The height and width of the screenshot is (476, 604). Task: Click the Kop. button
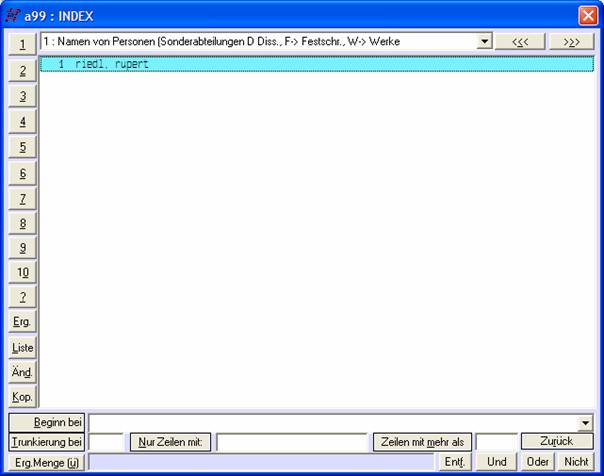(x=22, y=397)
